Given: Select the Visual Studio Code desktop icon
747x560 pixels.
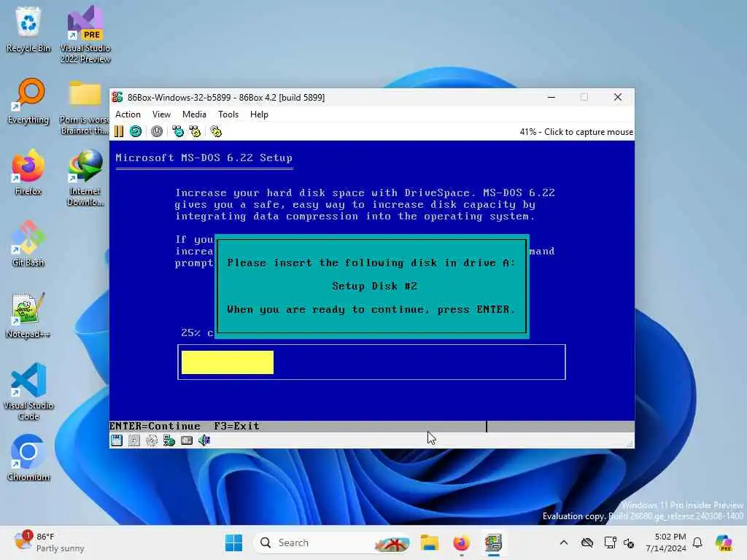Looking at the screenshot, I should pos(28,392).
